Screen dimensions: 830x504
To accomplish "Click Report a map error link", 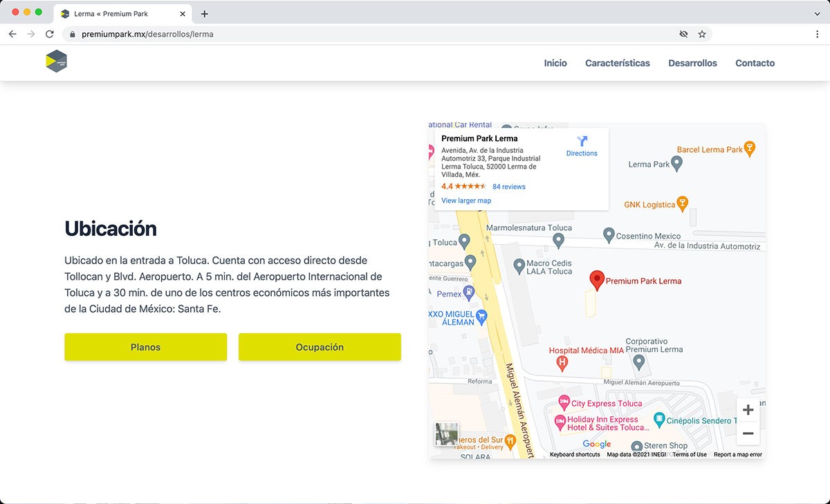I will click(738, 454).
